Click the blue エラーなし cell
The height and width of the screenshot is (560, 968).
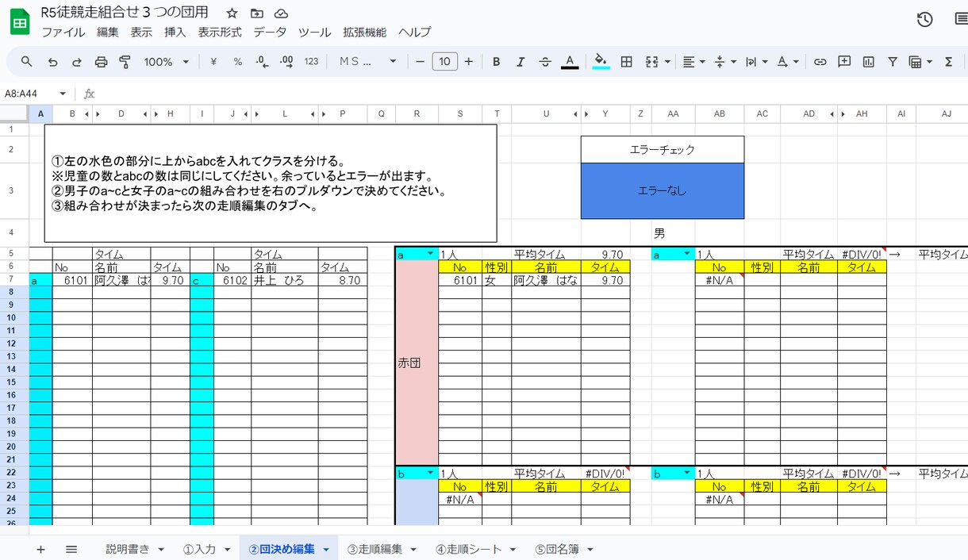coord(663,190)
